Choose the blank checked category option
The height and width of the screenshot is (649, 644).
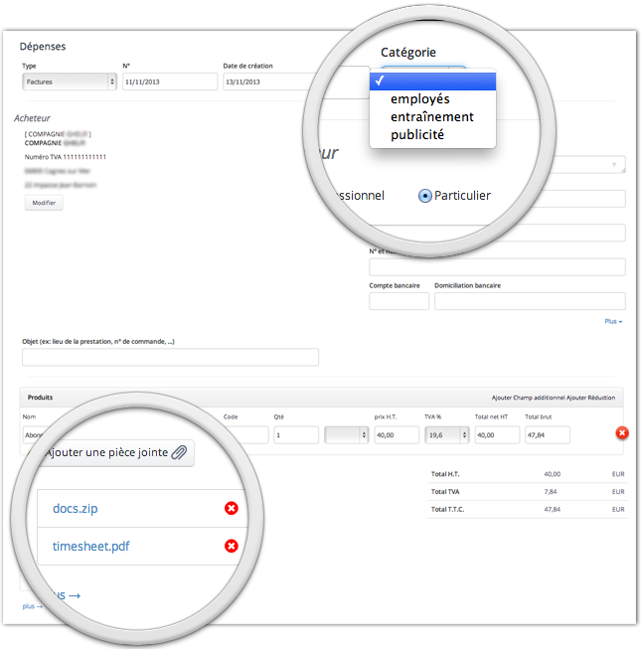[x=432, y=81]
